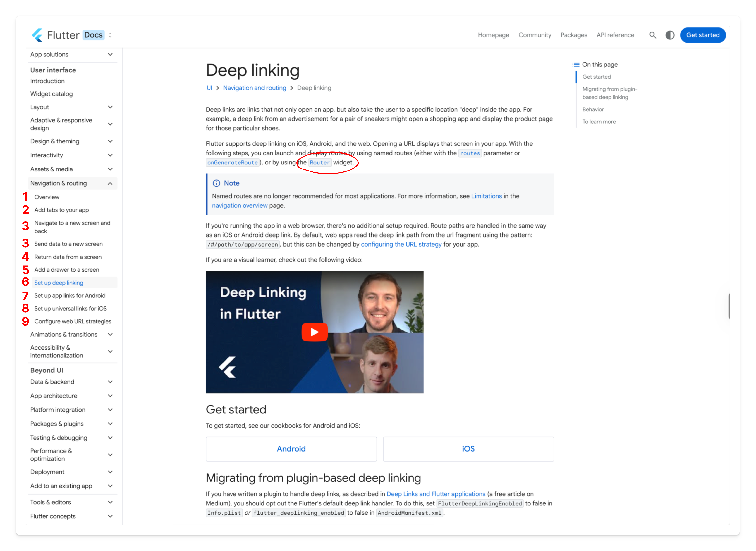Screen dimensions: 756x551
Task: Go to Community in the top navigation
Action: [x=535, y=35]
